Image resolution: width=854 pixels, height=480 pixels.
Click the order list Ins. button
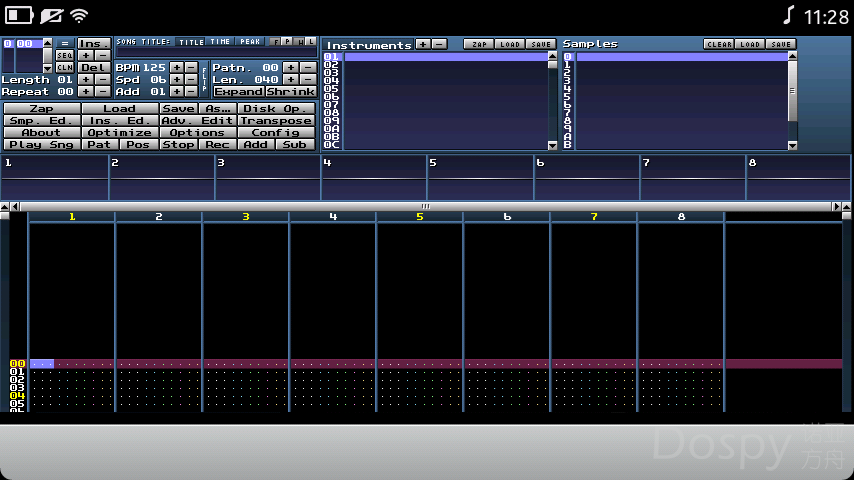pos(94,44)
